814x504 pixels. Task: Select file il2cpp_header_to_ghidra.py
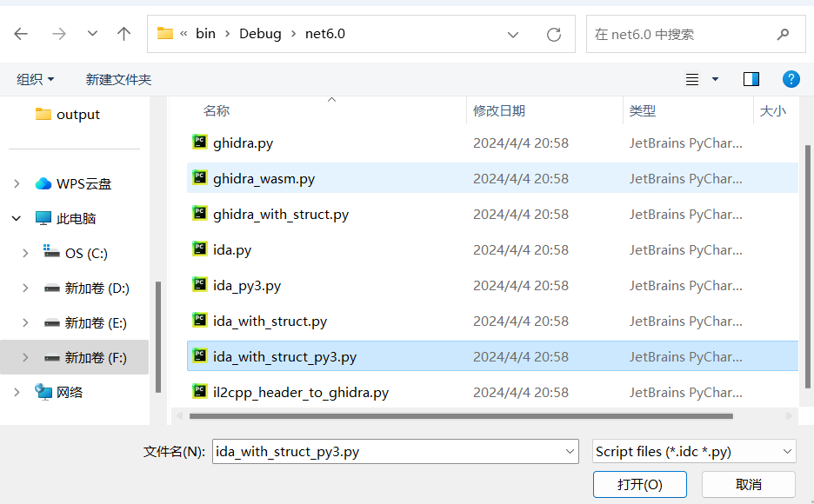pos(492,393)
